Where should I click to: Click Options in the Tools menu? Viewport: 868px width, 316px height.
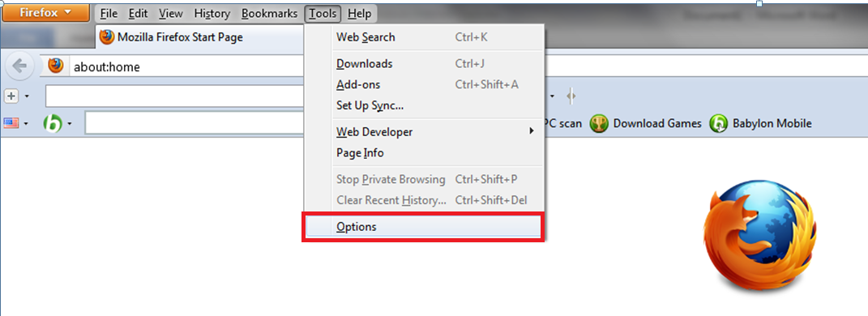tap(425, 226)
